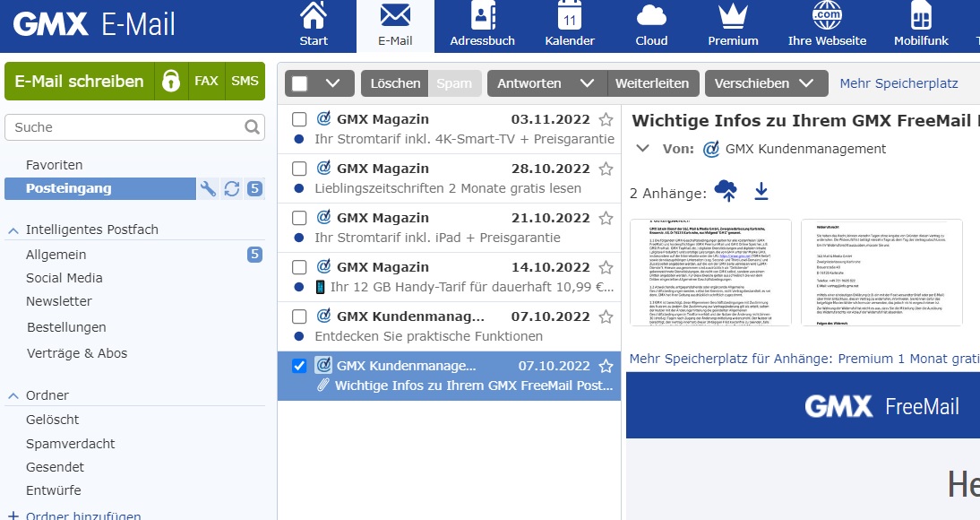Open Posteingang wrench settings icon

(208, 188)
